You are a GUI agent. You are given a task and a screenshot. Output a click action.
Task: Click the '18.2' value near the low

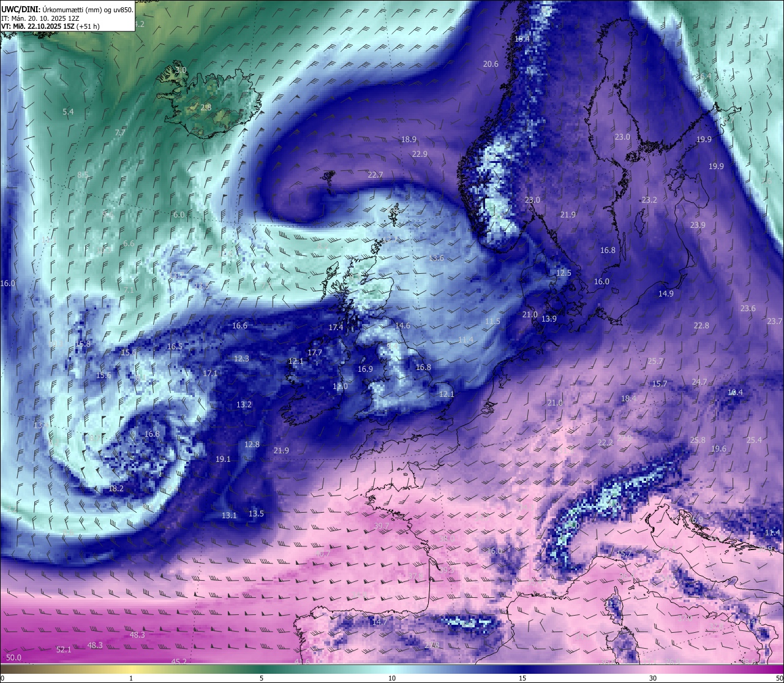(116, 488)
